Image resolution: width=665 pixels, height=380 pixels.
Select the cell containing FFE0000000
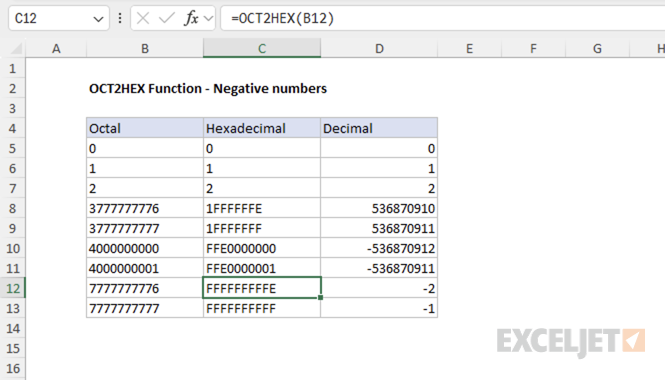tap(262, 248)
